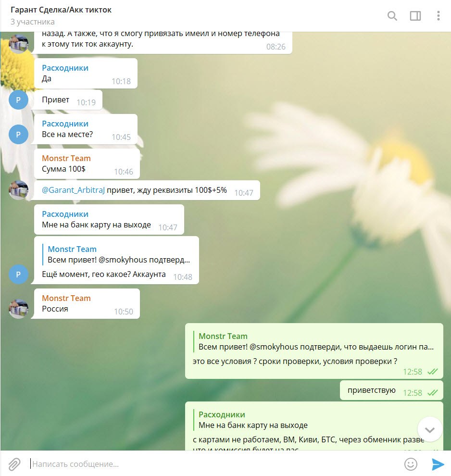The image size is (451, 476).
Task: Open the emoji smiley picker
Action: coord(411,464)
